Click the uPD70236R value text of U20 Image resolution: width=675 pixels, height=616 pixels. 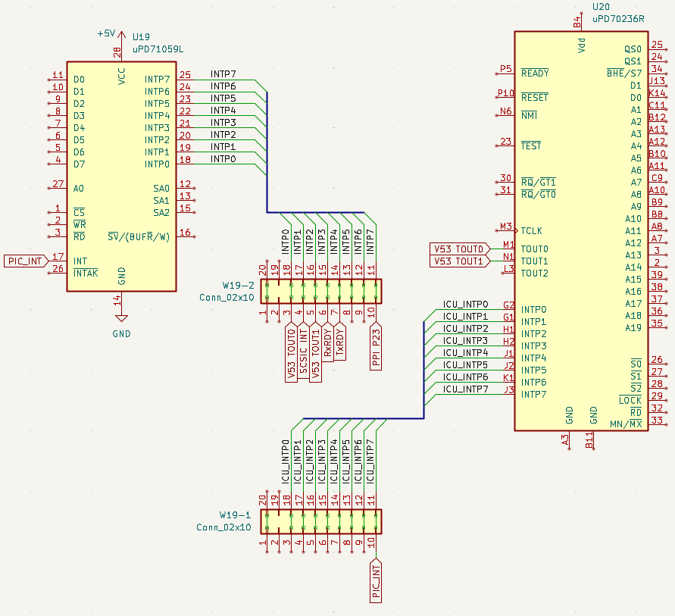618,17
